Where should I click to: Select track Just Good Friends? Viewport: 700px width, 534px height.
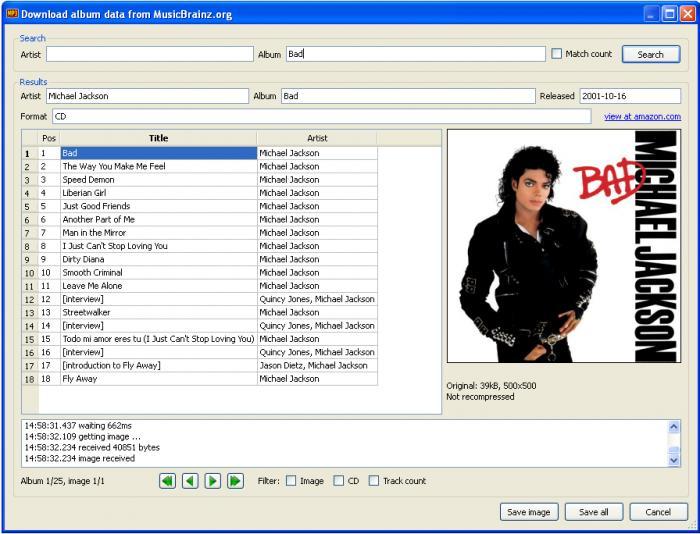pos(158,206)
